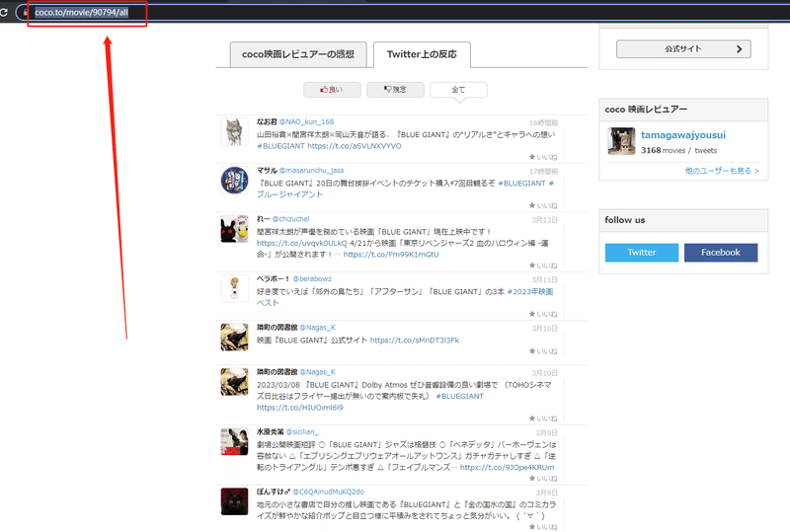Click #BLUEGIANT hashtag in Dolby Atmos tweet
Viewport: 790px width, 532px height.
[459, 397]
